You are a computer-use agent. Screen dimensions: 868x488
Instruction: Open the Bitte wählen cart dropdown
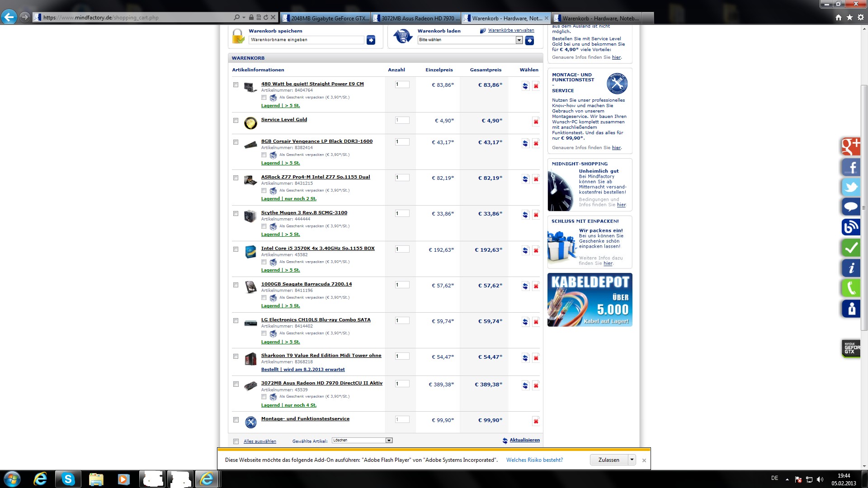[x=519, y=40]
